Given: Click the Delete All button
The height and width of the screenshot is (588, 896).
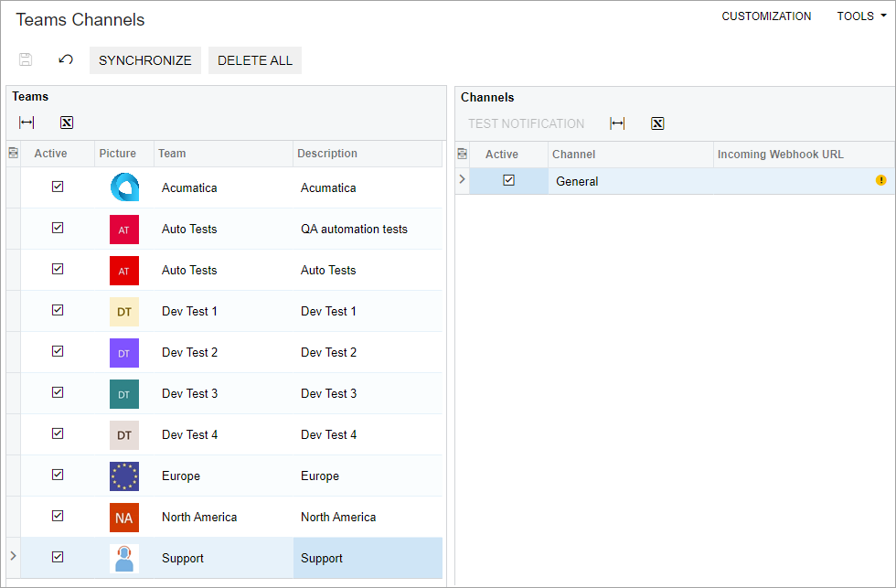Looking at the screenshot, I should (255, 60).
